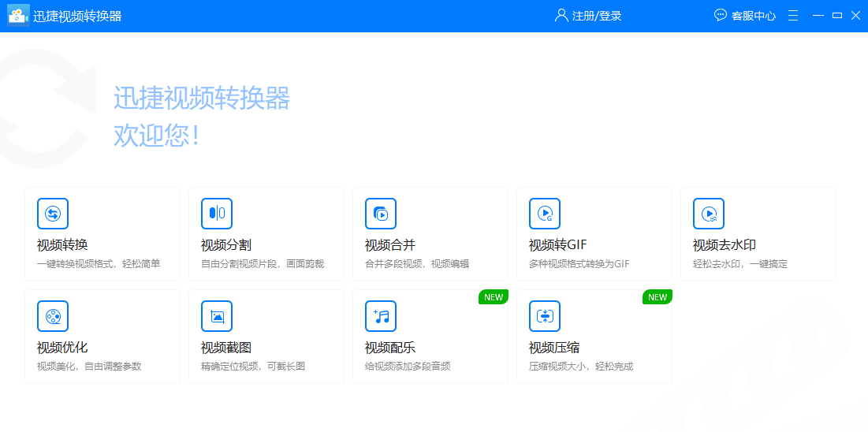
Task: Click NEW badge on 视频压缩 card
Action: tap(657, 297)
